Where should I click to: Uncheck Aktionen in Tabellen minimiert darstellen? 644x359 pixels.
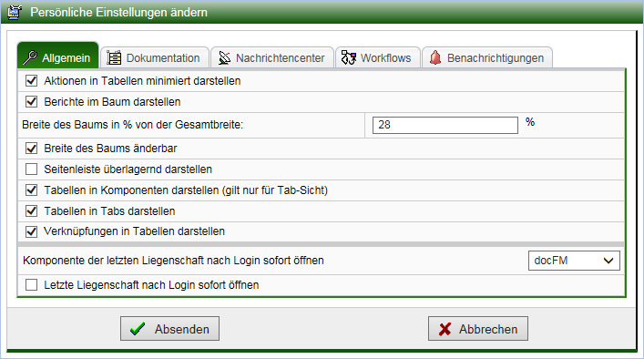(32, 80)
